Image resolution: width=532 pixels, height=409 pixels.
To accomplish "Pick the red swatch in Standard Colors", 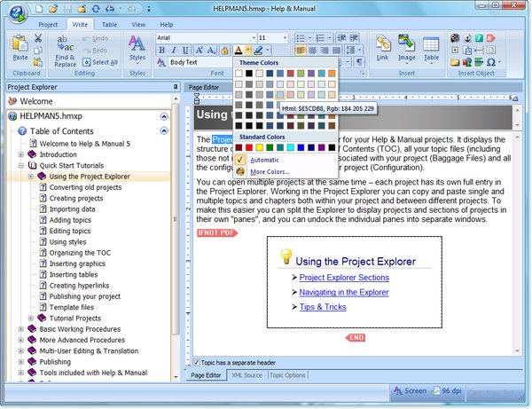I will 249,147.
